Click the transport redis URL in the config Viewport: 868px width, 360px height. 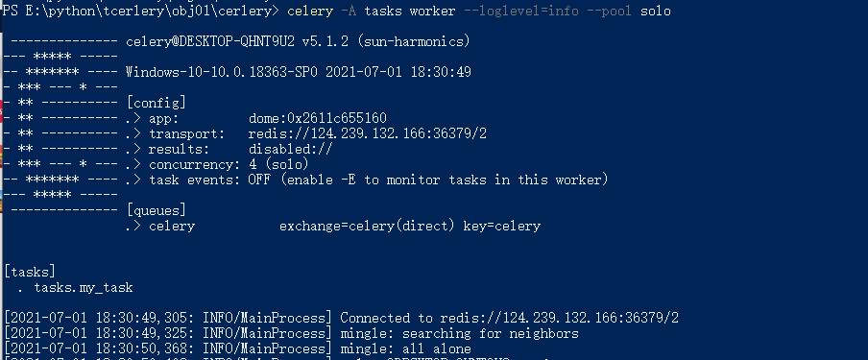pyautogui.click(x=367, y=133)
